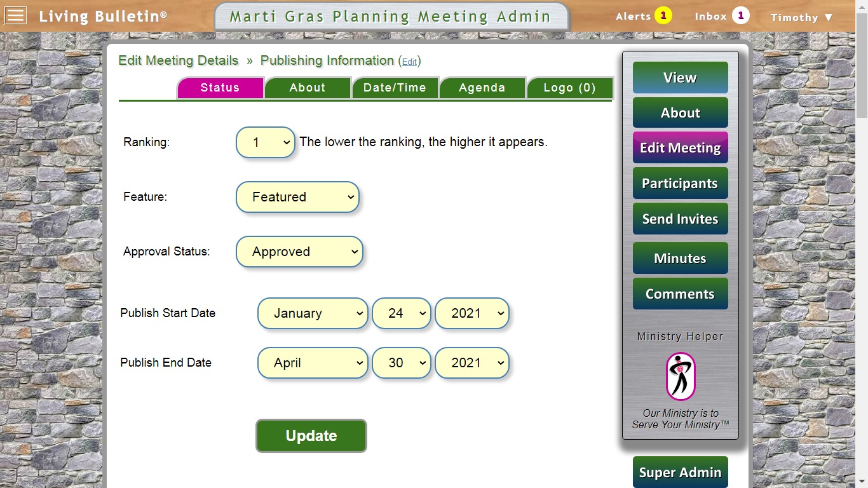Open the Inbox message count badge
The image size is (868, 488).
point(740,15)
